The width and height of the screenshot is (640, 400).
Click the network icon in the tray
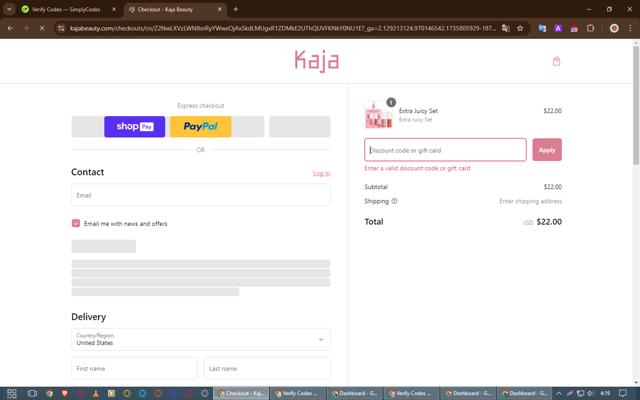tap(580, 393)
